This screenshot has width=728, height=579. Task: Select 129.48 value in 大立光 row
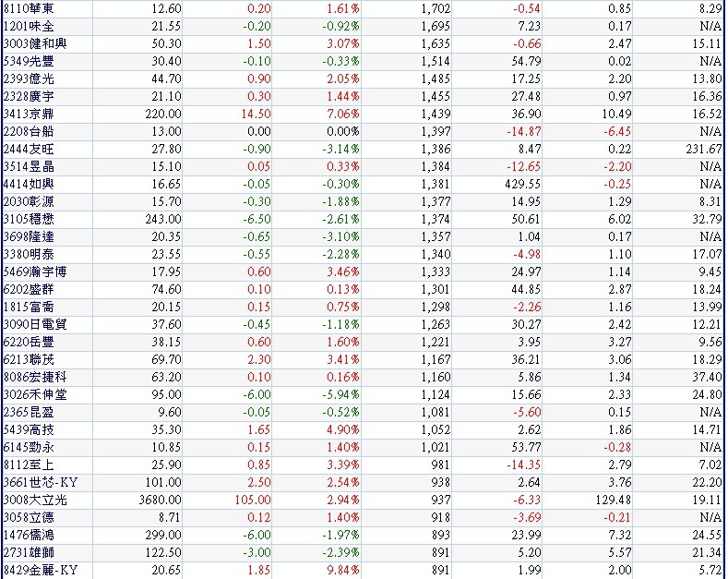point(614,500)
